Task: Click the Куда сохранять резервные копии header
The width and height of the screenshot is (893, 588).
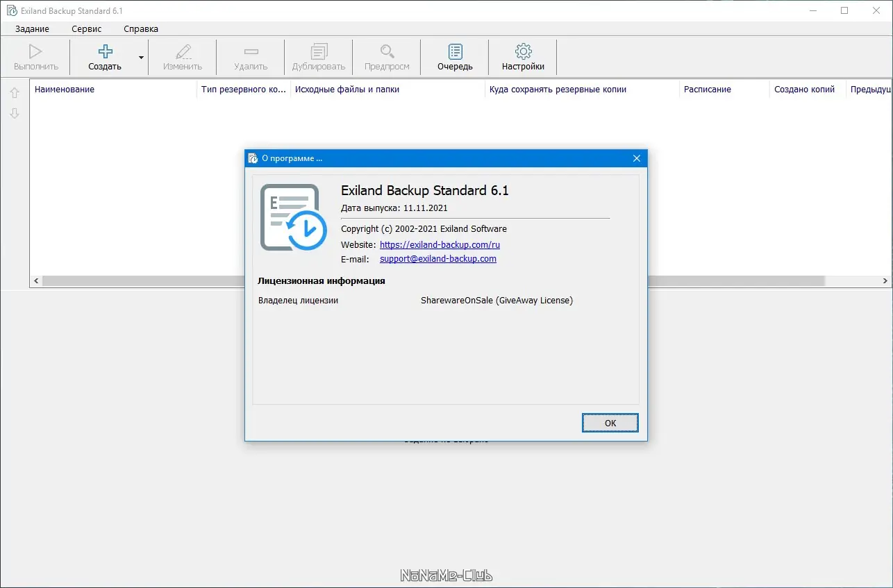Action: (583, 90)
